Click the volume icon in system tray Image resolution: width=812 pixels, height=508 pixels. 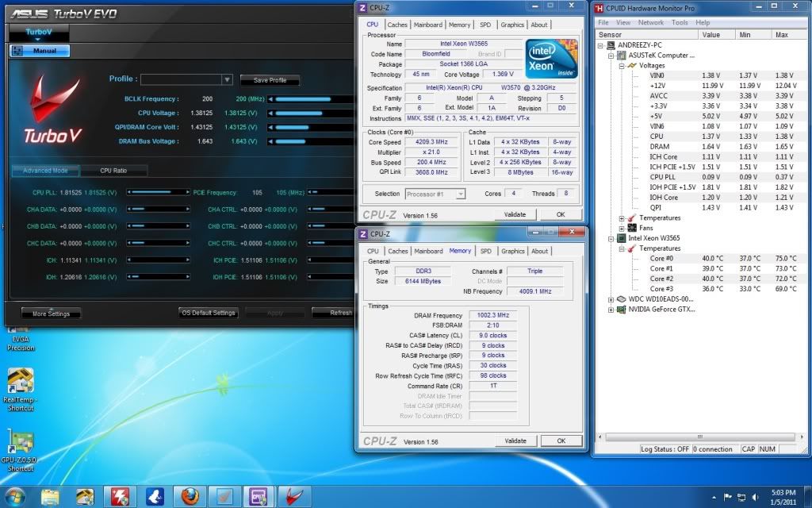click(755, 498)
